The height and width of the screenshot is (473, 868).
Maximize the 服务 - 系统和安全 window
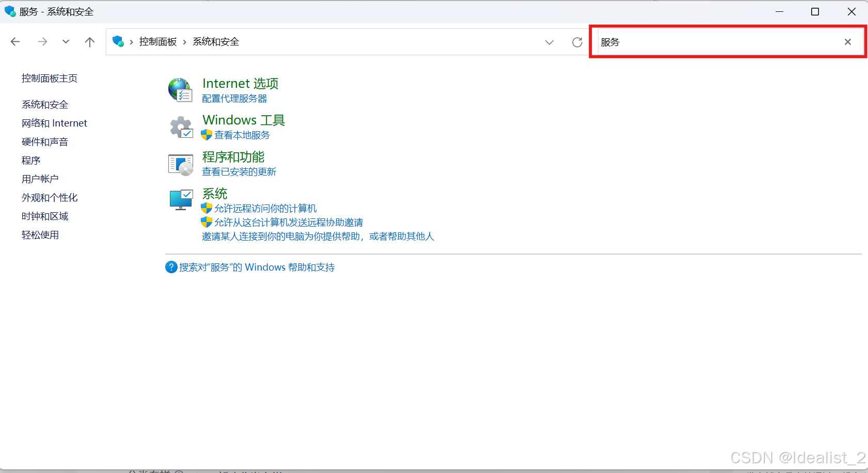pos(815,11)
